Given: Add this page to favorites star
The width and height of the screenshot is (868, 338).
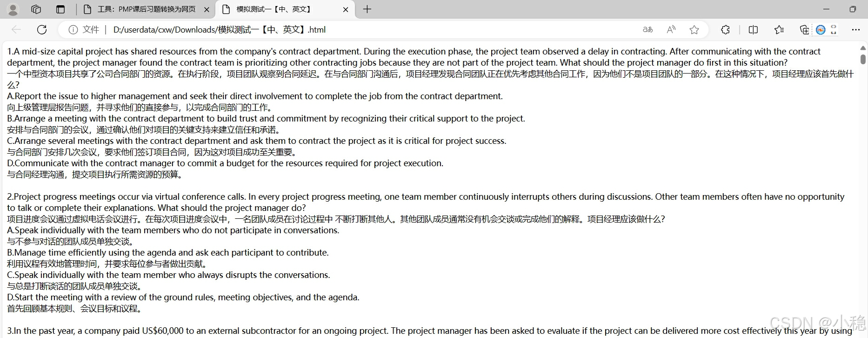Looking at the screenshot, I should 694,30.
